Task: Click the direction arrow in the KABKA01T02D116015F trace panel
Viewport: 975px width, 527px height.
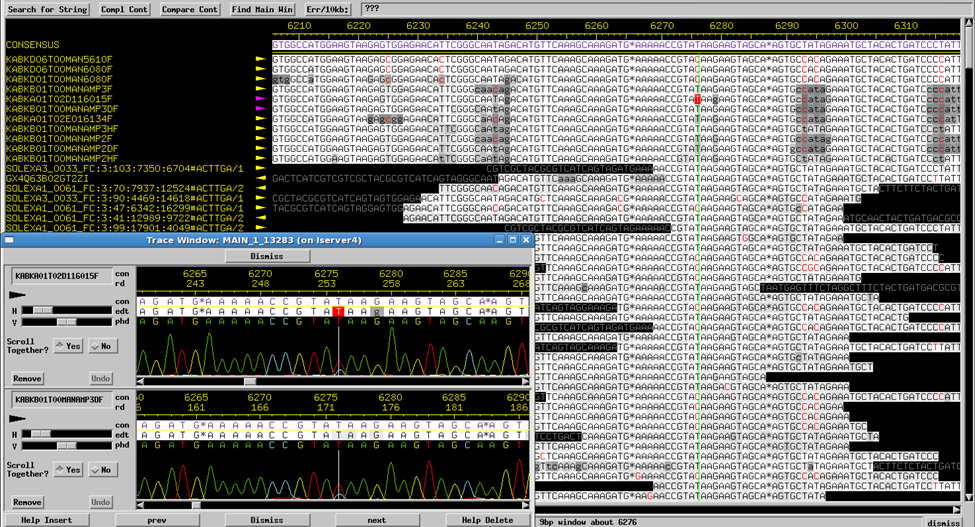Action: [19, 296]
